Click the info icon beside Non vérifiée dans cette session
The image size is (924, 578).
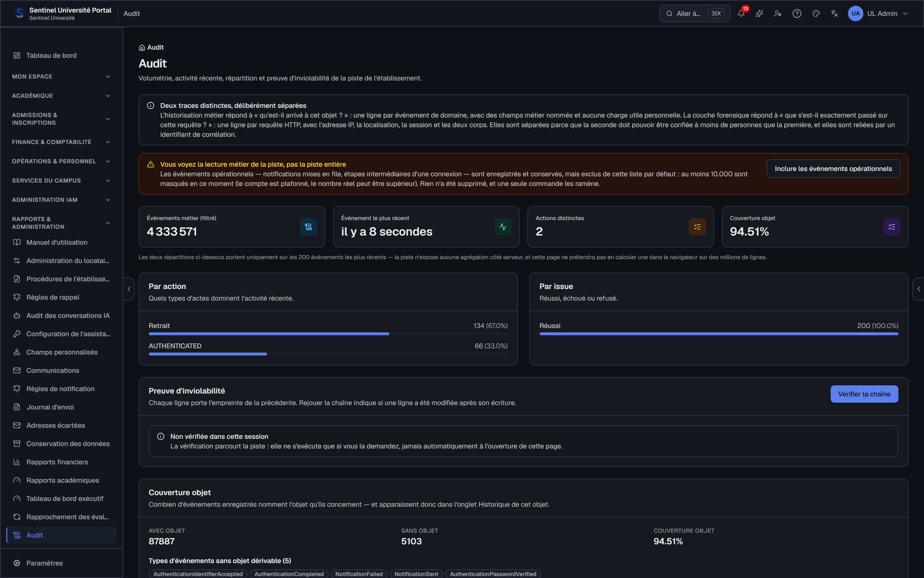click(161, 437)
